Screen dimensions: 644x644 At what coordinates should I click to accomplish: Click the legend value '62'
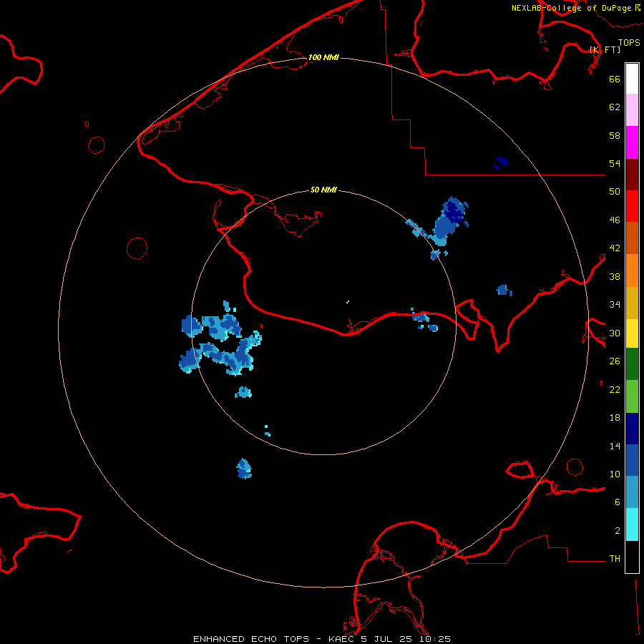615,107
